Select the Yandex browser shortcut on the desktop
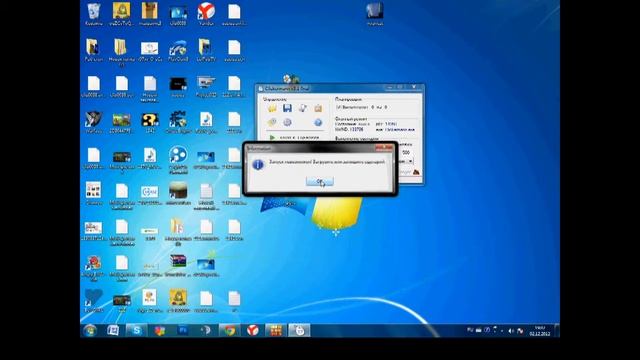The height and width of the screenshot is (360, 640). coord(206,14)
